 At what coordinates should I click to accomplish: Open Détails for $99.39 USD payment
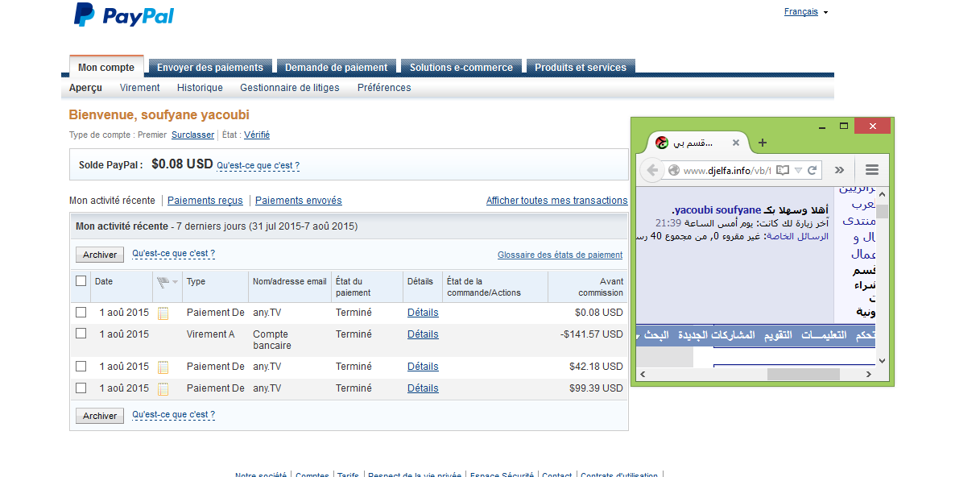[x=423, y=388]
